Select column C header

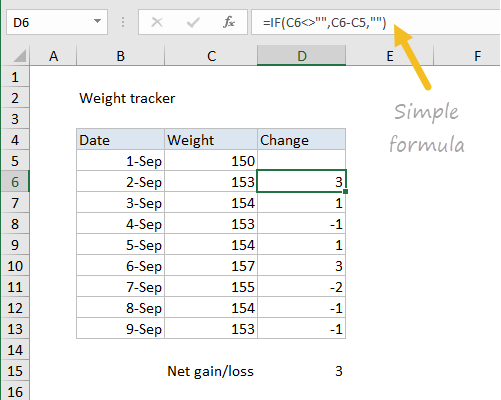[x=211, y=56]
